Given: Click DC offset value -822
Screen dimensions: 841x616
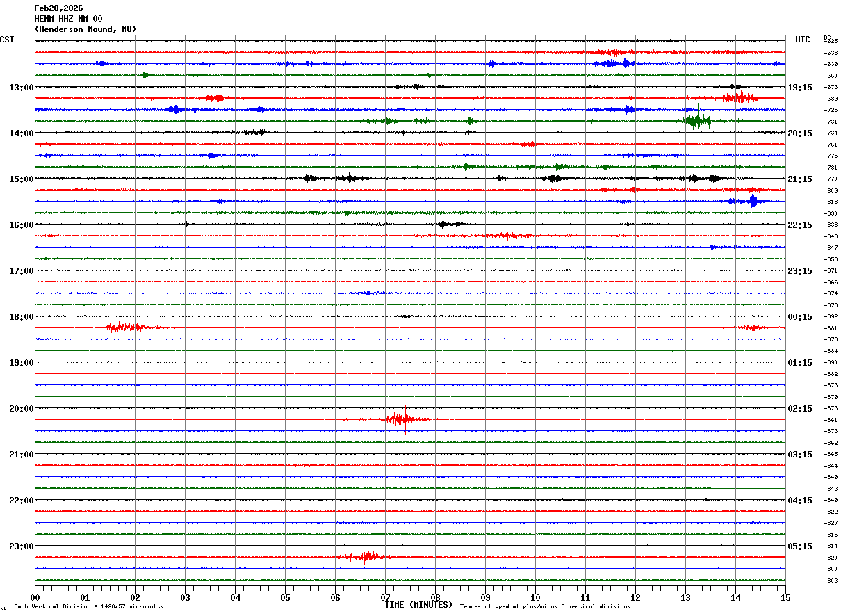Looking at the screenshot, I should click(x=830, y=512).
